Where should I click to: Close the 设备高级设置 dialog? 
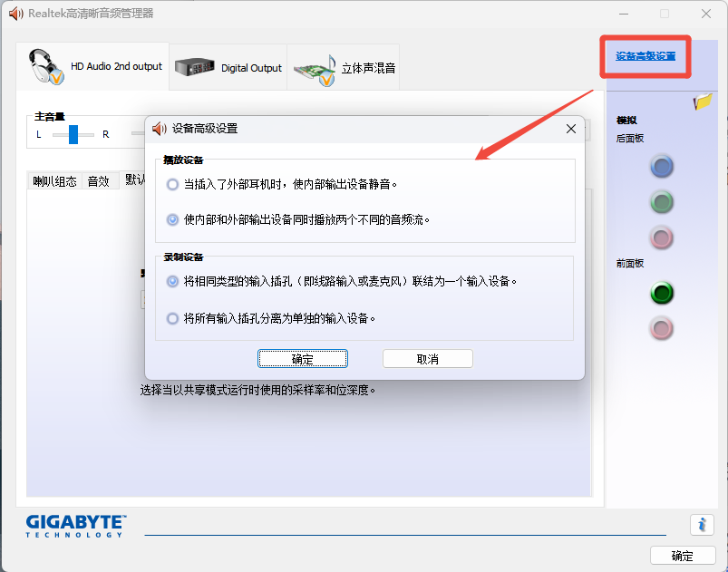[x=571, y=129]
